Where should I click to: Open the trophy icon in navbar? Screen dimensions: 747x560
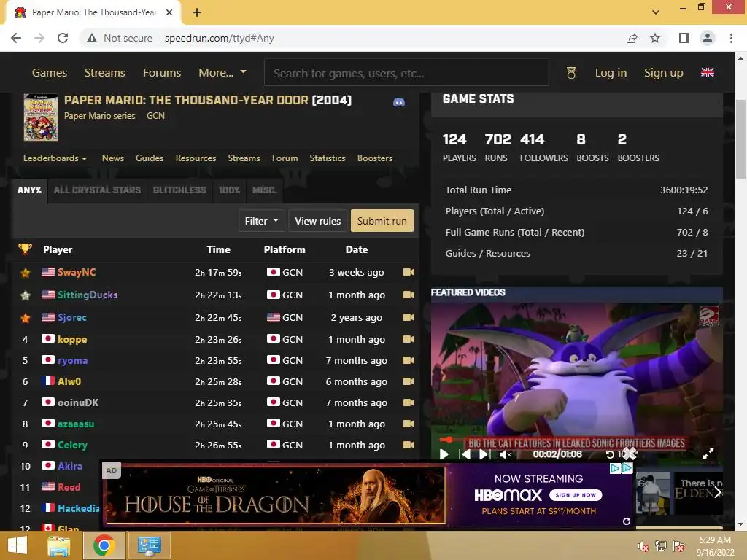coord(571,73)
